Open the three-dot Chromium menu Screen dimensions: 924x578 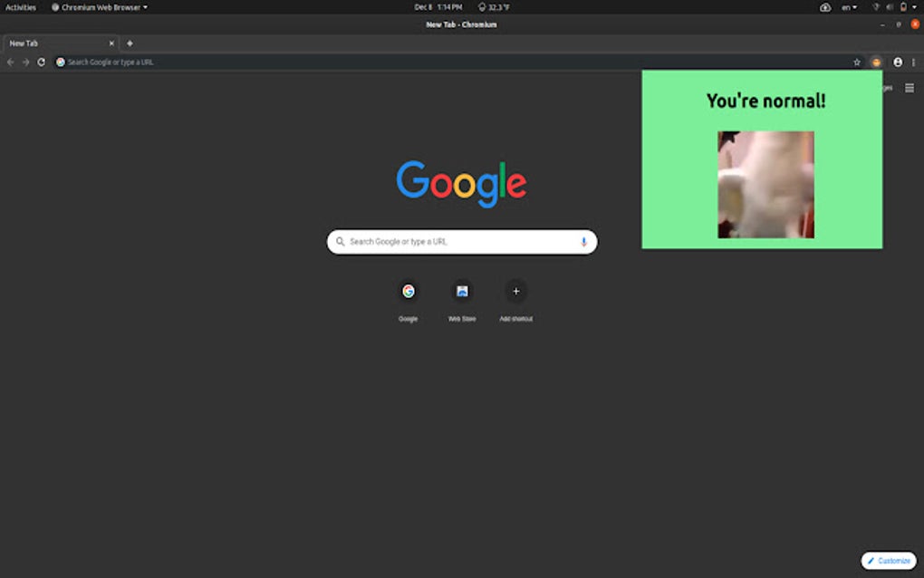coord(913,62)
